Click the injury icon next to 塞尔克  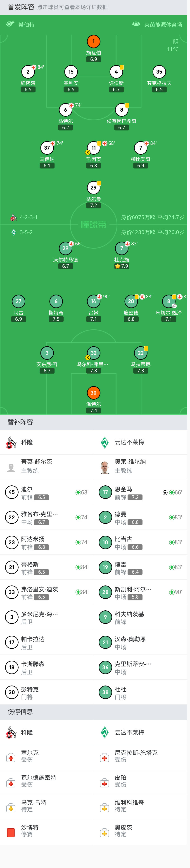pyautogui.click(x=11, y=758)
